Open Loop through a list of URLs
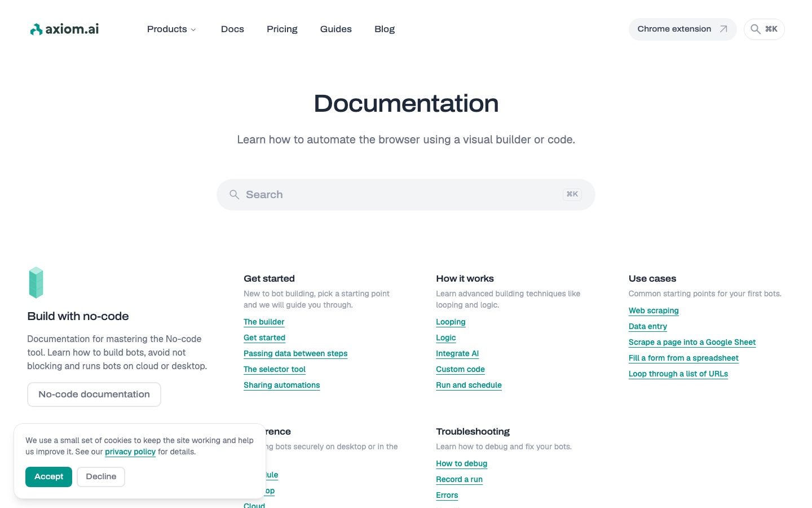This screenshot has width=812, height=508. click(x=678, y=374)
